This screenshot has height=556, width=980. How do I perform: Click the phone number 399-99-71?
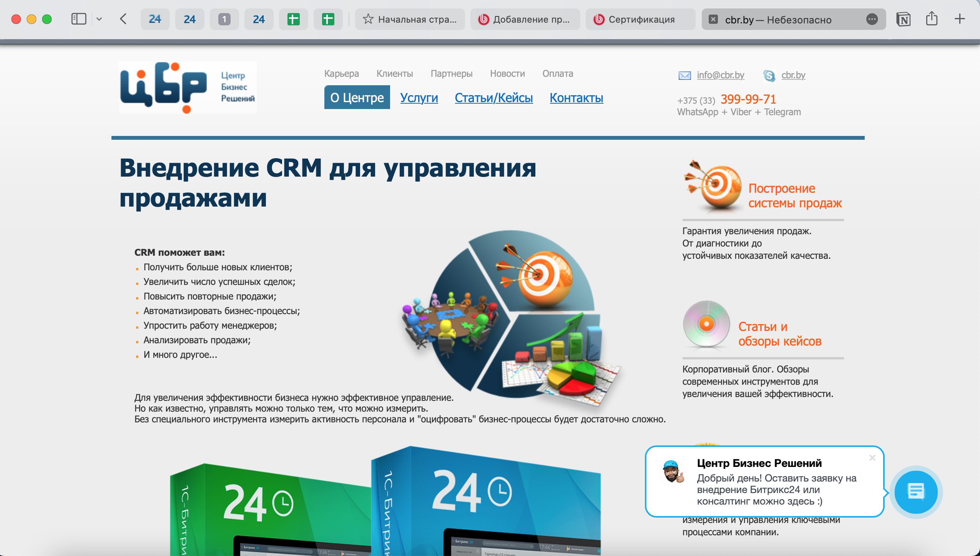coord(748,99)
